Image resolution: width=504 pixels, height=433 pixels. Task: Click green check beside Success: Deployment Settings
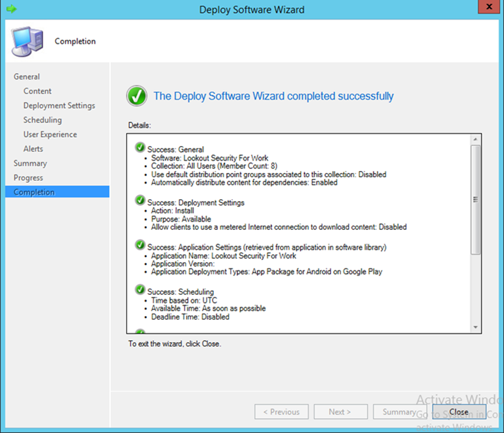[x=140, y=200]
